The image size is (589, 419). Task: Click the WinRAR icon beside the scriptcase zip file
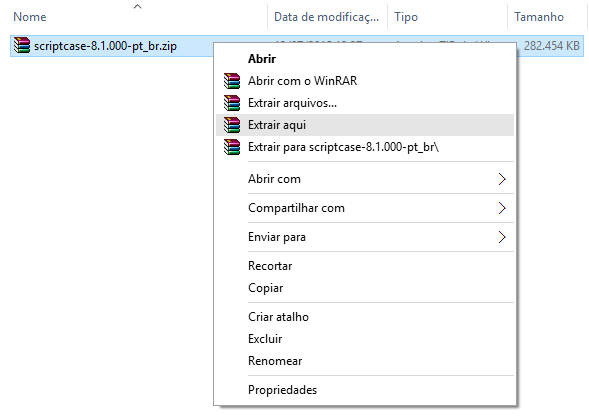21,45
